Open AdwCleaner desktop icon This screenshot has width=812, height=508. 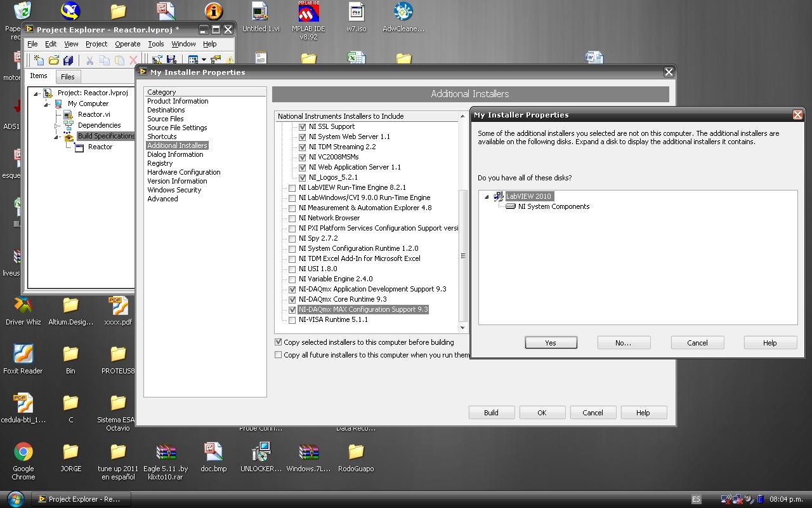403,11
